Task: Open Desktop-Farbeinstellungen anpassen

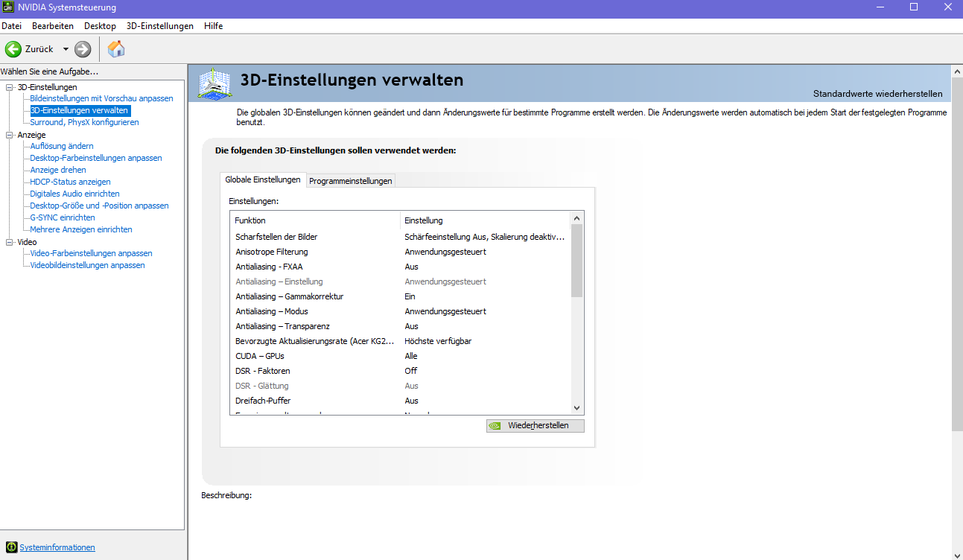Action: click(96, 158)
